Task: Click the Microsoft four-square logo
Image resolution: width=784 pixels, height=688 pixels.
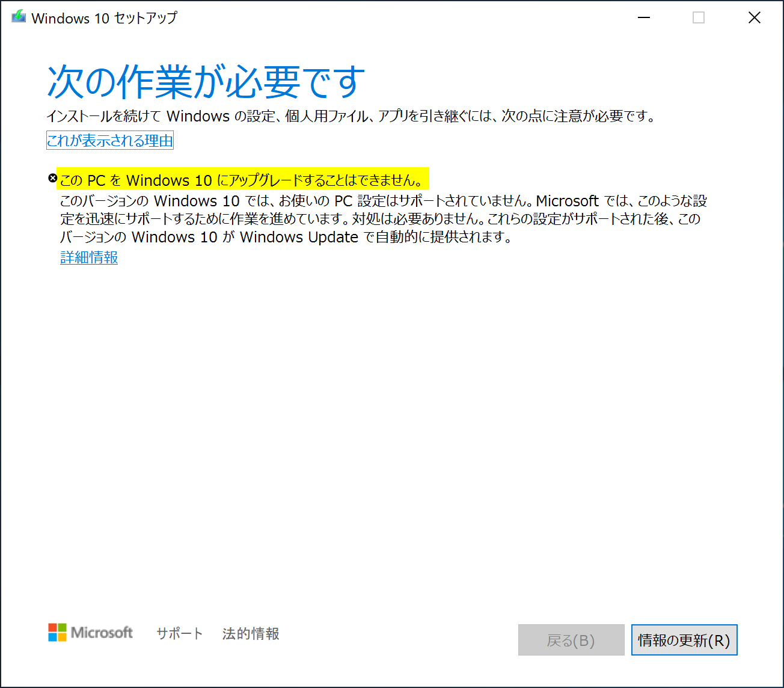Action: click(x=58, y=633)
